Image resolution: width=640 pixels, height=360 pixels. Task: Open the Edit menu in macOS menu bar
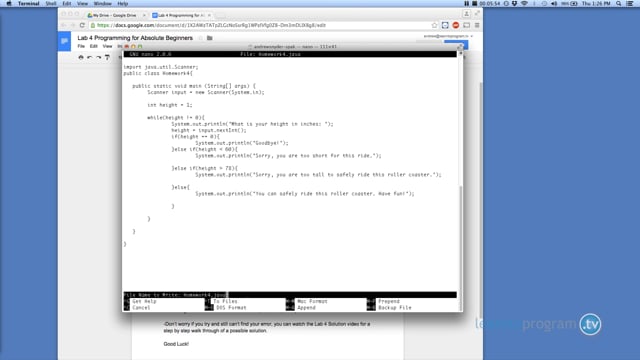click(67, 3)
